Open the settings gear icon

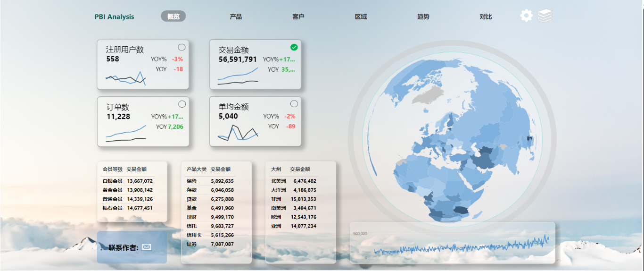(x=526, y=16)
